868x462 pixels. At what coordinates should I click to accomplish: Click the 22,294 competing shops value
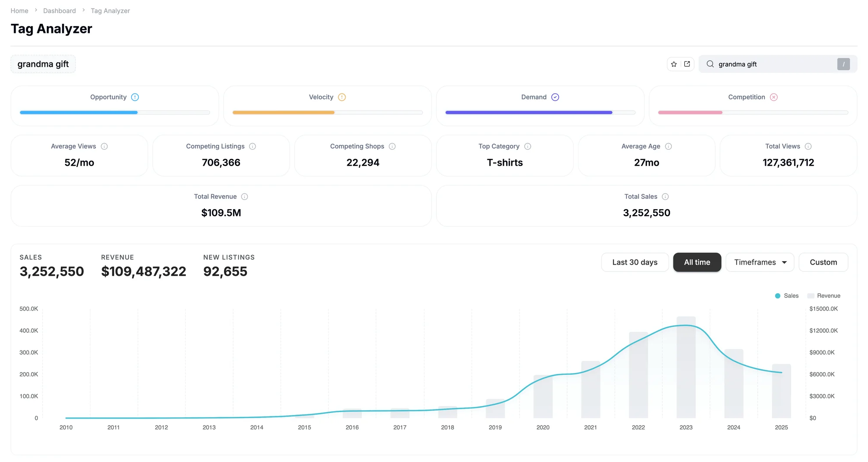coord(363,163)
